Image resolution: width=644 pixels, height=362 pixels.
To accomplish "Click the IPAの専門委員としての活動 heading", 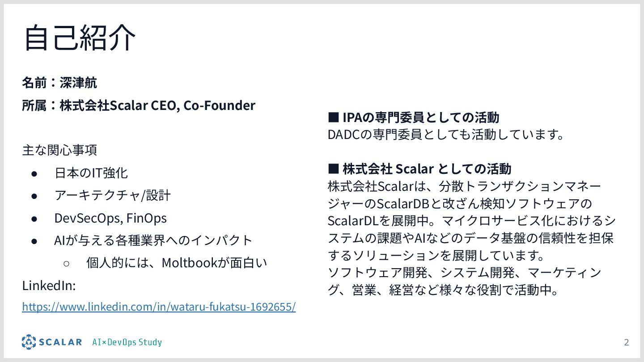I will tap(414, 118).
